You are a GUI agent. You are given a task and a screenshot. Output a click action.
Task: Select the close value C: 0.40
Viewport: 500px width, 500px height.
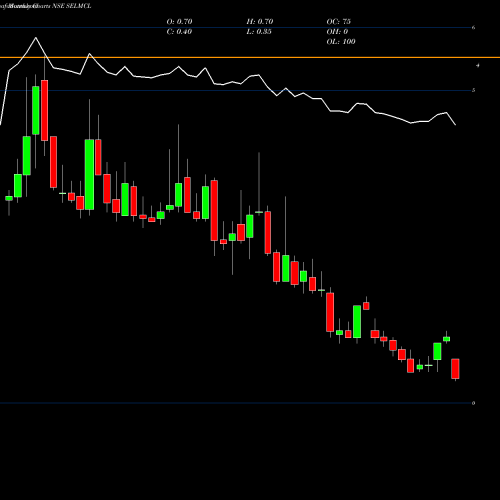(x=179, y=32)
